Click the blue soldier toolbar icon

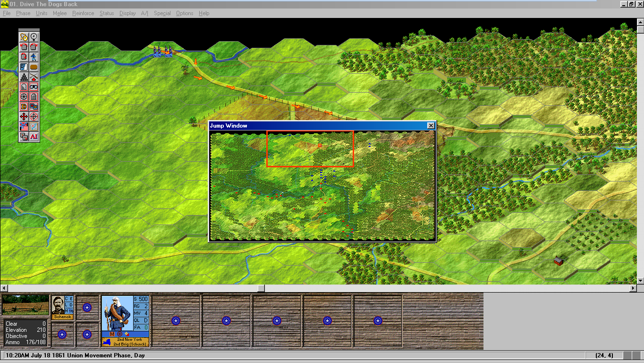[x=34, y=57]
